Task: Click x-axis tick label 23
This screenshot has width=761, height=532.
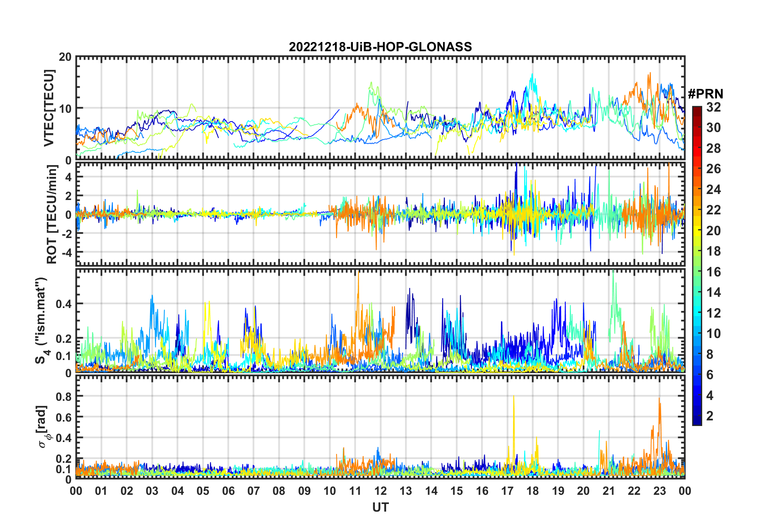Action: coord(659,491)
